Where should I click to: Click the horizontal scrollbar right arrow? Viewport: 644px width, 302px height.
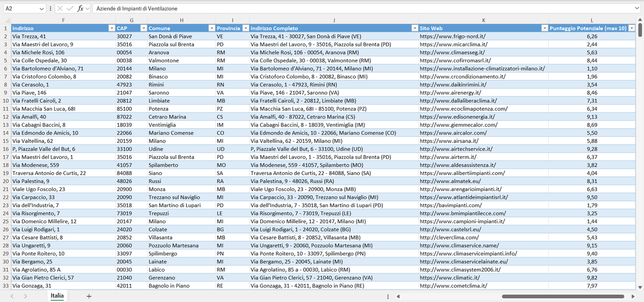[x=633, y=296]
